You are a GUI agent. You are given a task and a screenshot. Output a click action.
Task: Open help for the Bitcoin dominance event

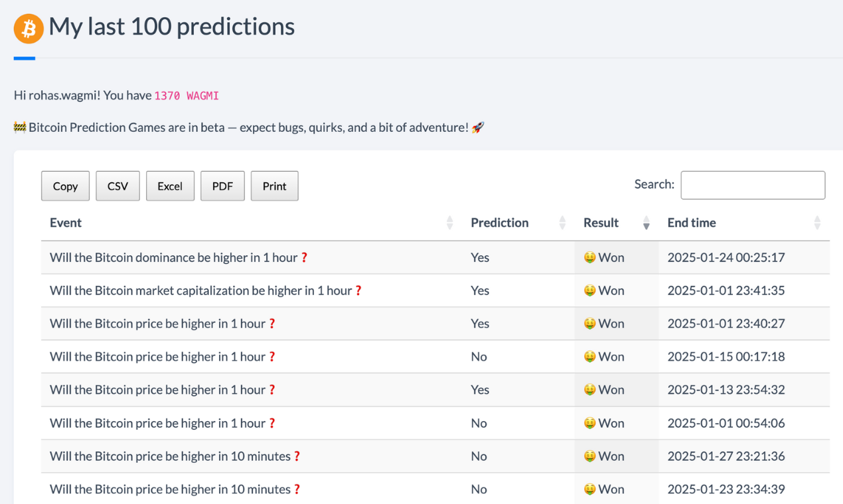pyautogui.click(x=304, y=257)
